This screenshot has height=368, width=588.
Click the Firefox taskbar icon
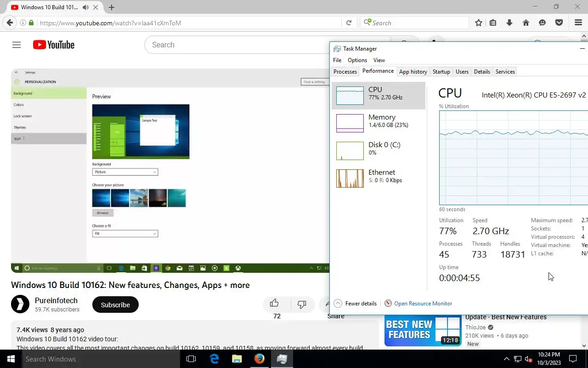260,359
